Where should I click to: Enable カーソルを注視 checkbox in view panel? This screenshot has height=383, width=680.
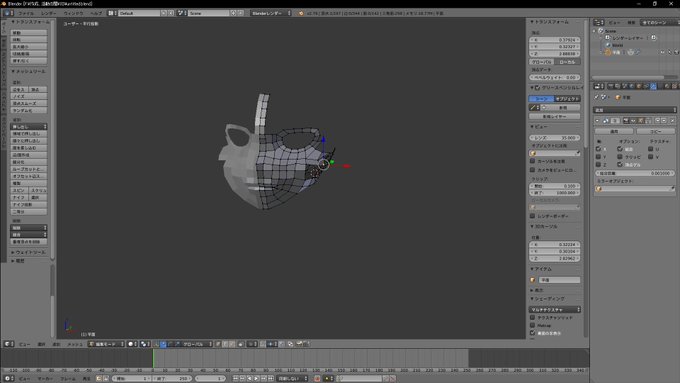[533, 161]
